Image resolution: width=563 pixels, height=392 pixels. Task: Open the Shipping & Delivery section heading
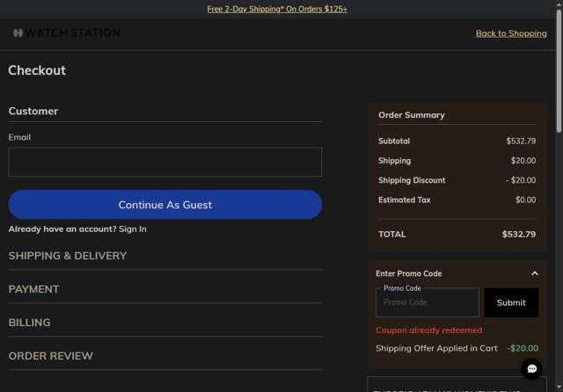coord(68,256)
